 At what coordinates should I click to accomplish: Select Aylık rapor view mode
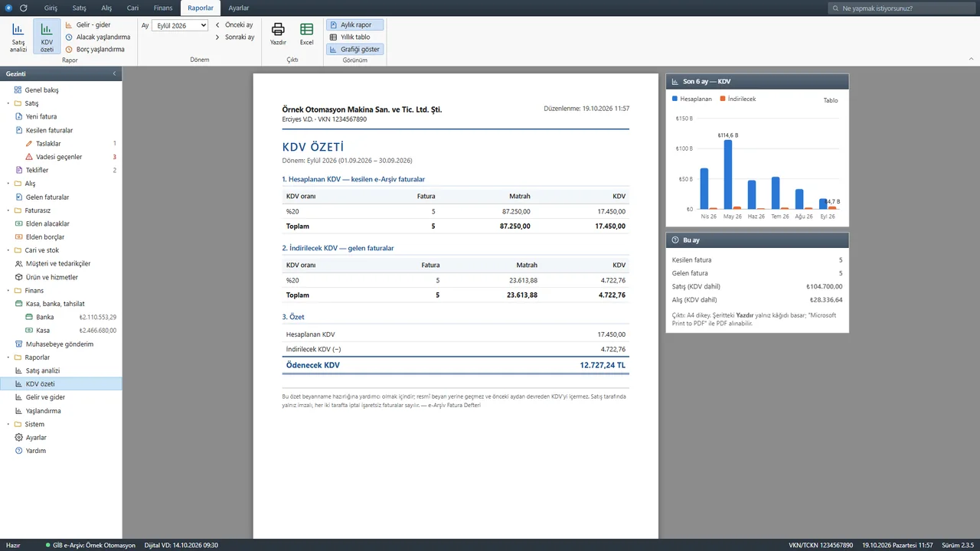pyautogui.click(x=354, y=24)
